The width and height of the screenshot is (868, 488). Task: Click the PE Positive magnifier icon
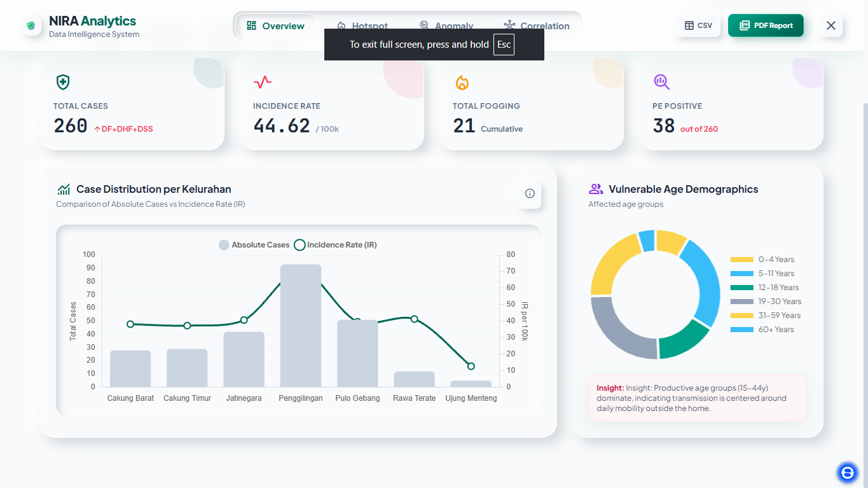pyautogui.click(x=661, y=81)
